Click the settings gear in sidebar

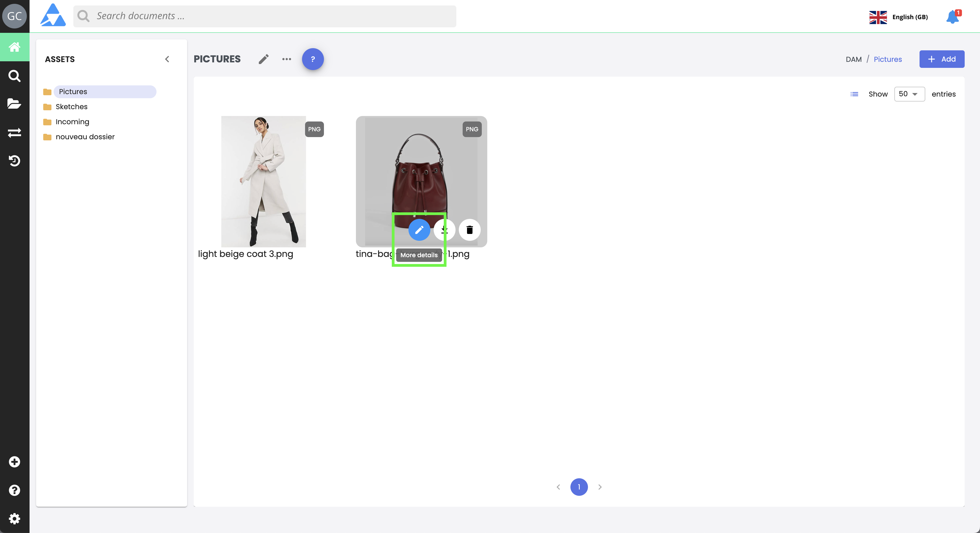click(x=15, y=518)
